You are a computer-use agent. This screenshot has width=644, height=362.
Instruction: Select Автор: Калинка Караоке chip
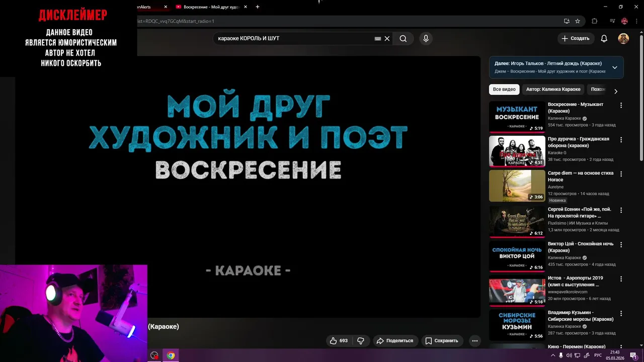(x=553, y=89)
